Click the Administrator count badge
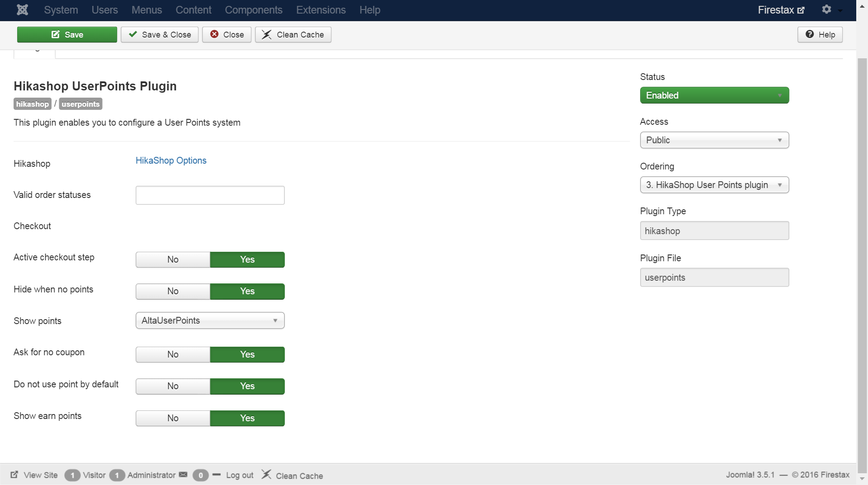 click(117, 475)
